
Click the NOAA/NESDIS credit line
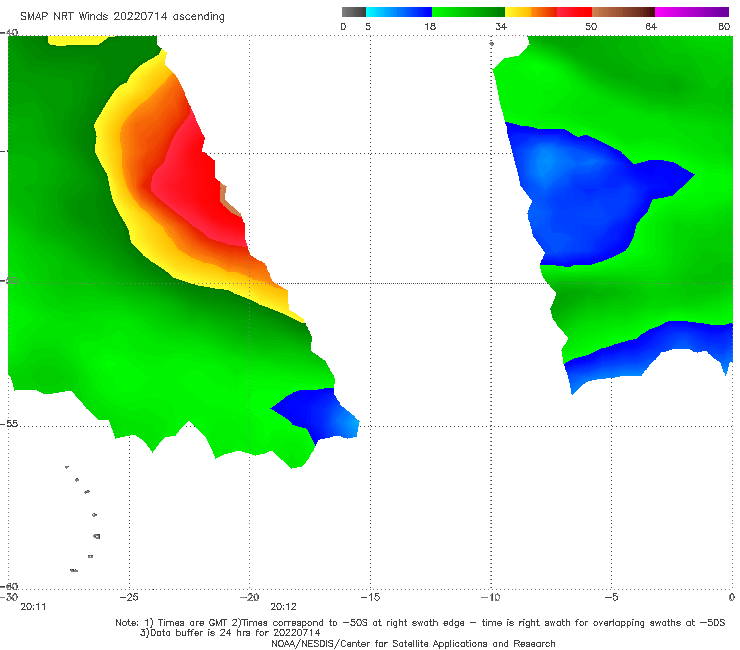click(413, 644)
